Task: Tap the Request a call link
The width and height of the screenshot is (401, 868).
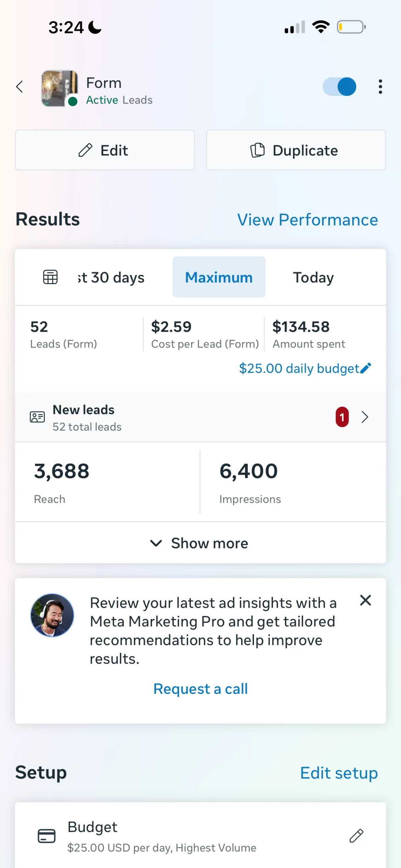Action: click(x=200, y=688)
